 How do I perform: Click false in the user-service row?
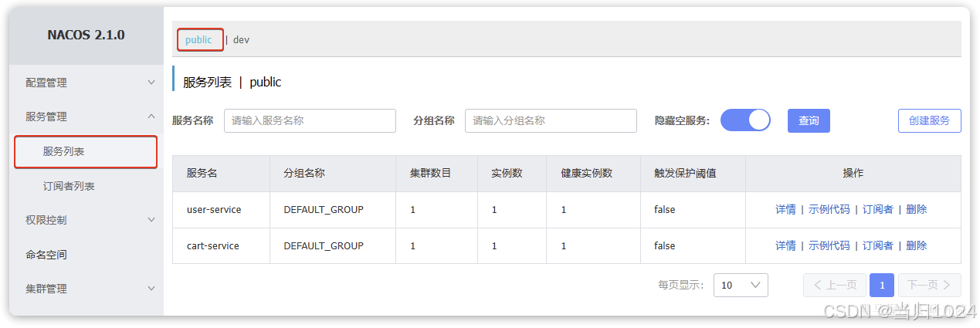point(664,209)
